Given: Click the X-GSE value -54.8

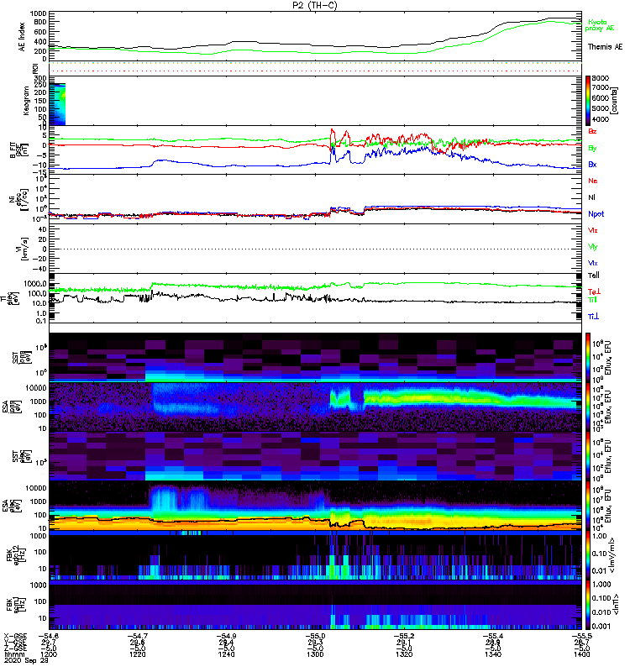Looking at the screenshot, I should point(49,636).
